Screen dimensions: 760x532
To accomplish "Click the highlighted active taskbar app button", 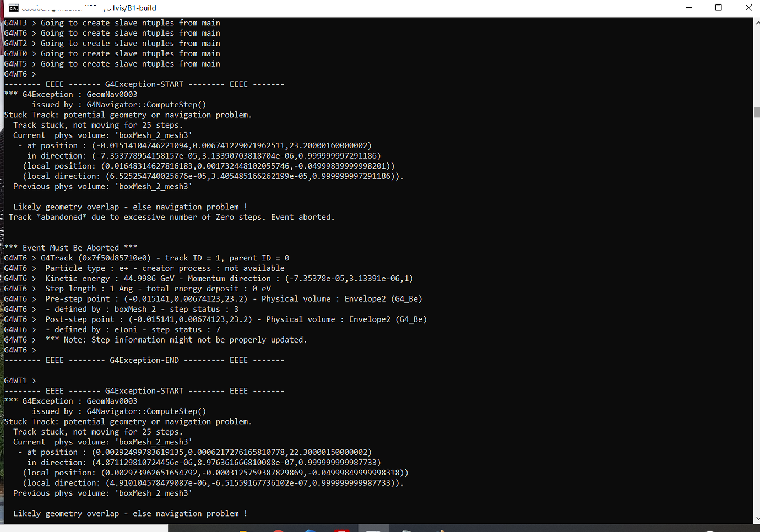I will tap(373, 529).
